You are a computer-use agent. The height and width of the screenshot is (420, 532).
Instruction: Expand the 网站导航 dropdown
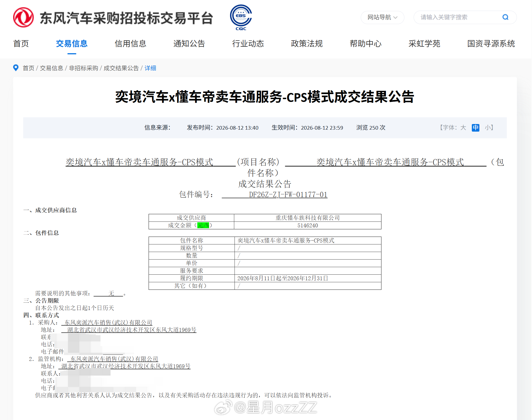pos(382,17)
